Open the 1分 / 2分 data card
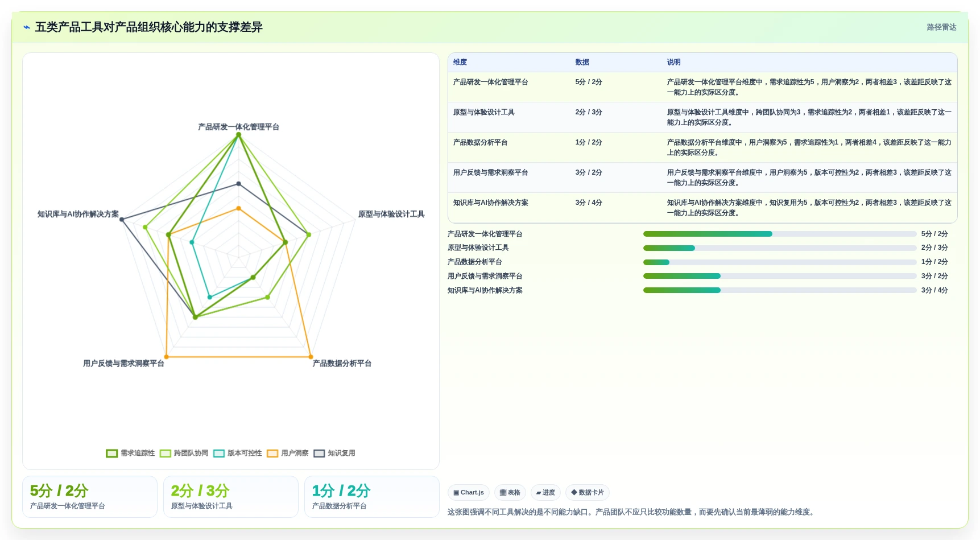This screenshot has height=540, width=980. pos(372,497)
